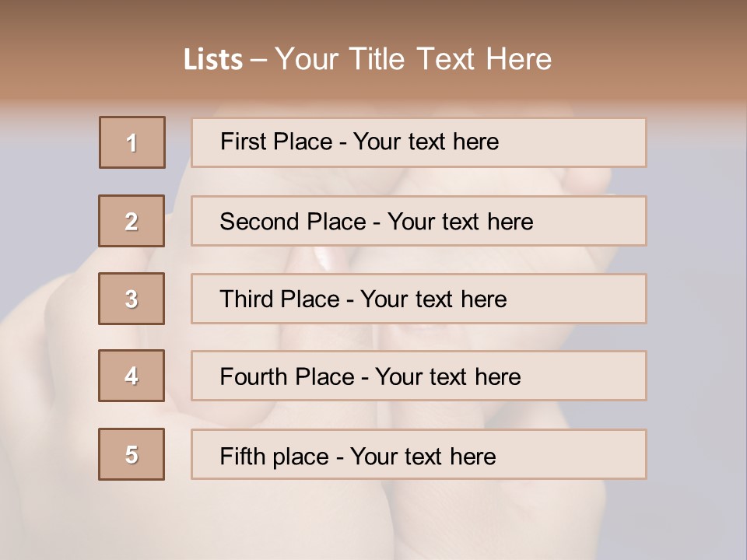This screenshot has width=747, height=560.
Task: Click the word Third in third bar
Action: click(x=246, y=299)
